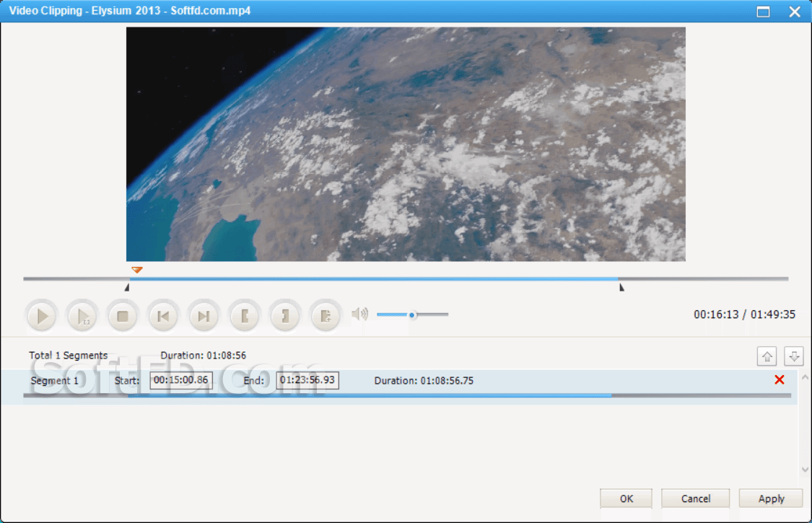Start playback with the Play button

[42, 316]
